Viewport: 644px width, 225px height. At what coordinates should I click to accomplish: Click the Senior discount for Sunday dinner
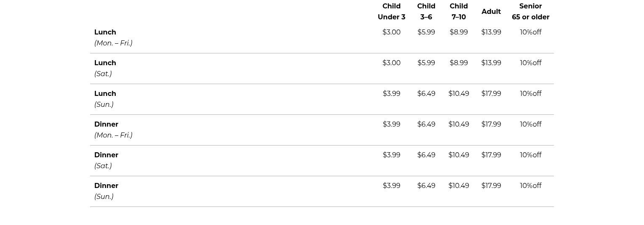pyautogui.click(x=530, y=186)
